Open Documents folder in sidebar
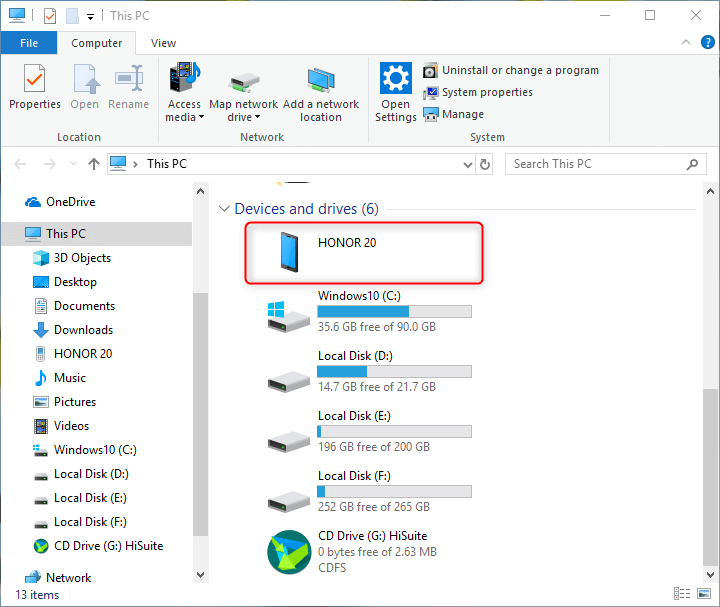 (74, 306)
